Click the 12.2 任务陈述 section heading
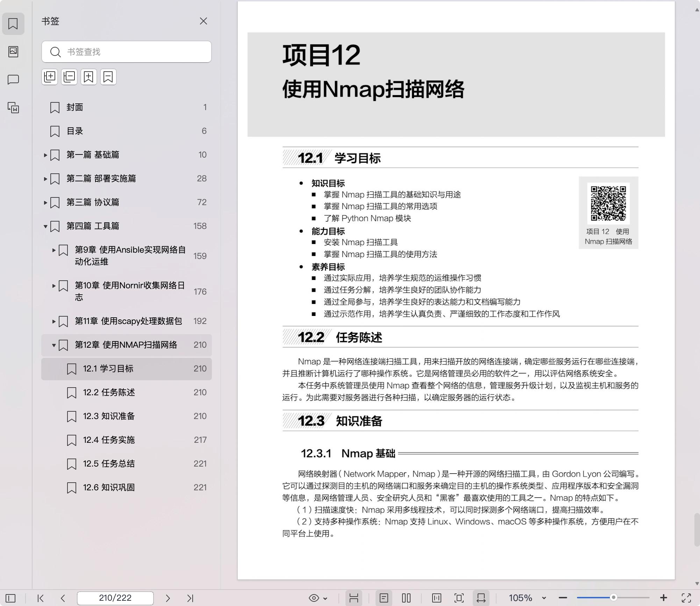This screenshot has height=606, width=700. [x=340, y=337]
